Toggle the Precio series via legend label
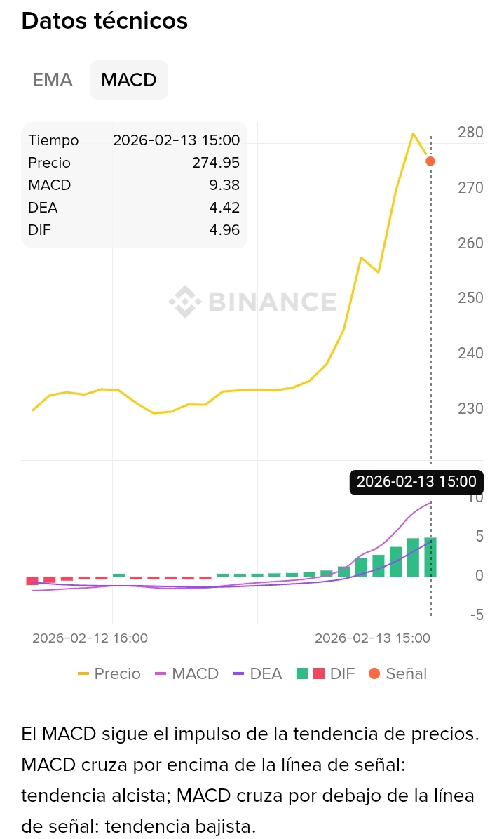 coord(117,673)
